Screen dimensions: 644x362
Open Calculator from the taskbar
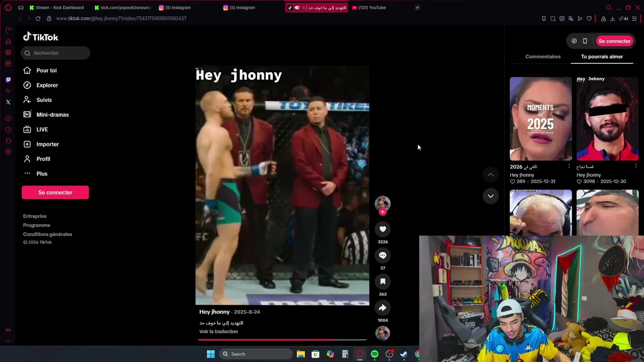point(345,354)
